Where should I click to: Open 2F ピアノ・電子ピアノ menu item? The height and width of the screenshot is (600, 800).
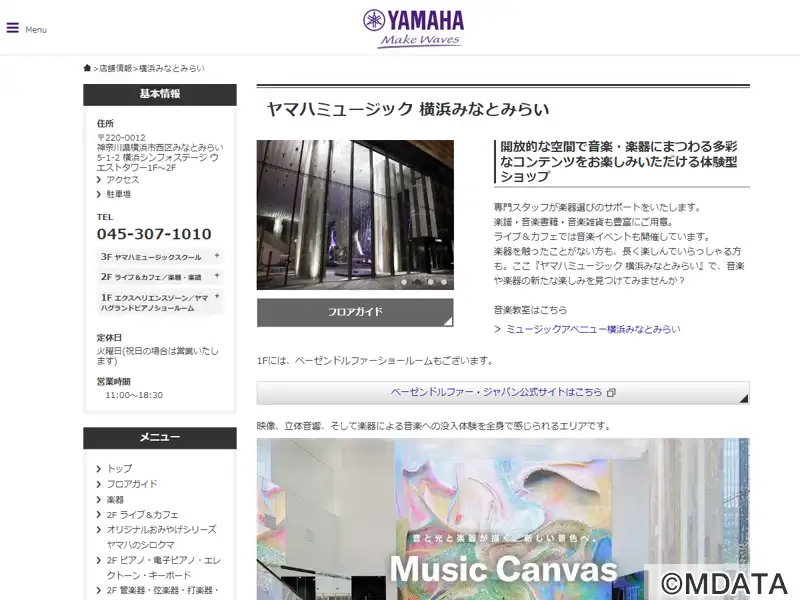(x=164, y=568)
